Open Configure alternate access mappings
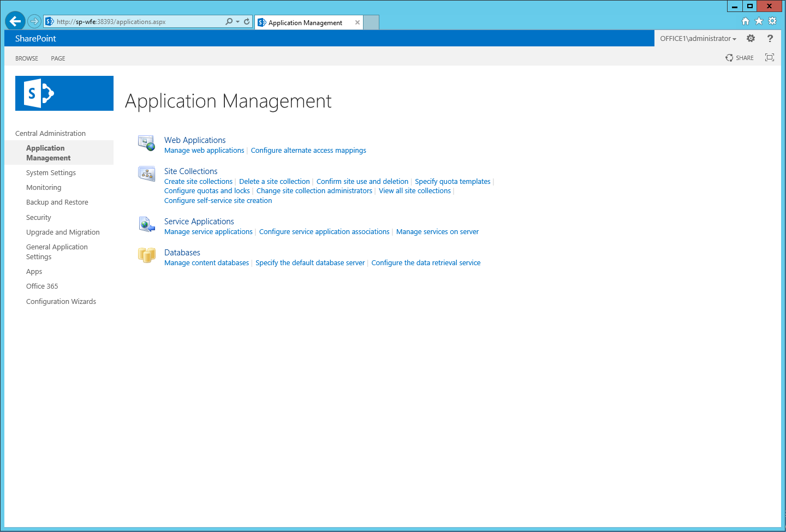786x532 pixels. (x=308, y=151)
